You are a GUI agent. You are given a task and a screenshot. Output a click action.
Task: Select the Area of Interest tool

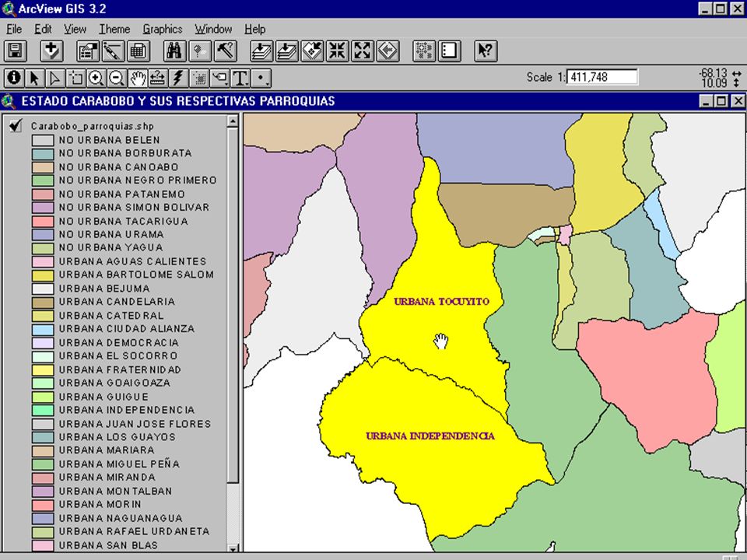(x=199, y=78)
